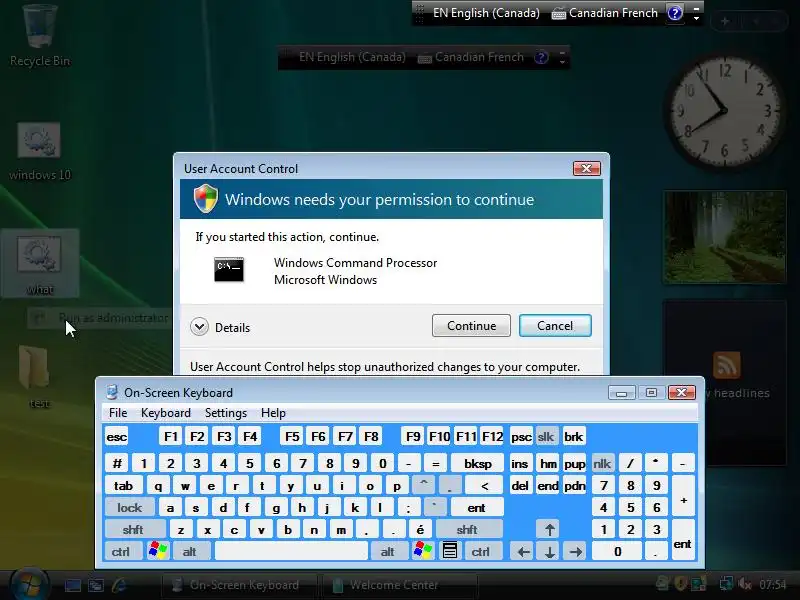The height and width of the screenshot is (600, 800).
Task: Switch to On-Screen Keyboard taskbar button
Action: [x=238, y=585]
